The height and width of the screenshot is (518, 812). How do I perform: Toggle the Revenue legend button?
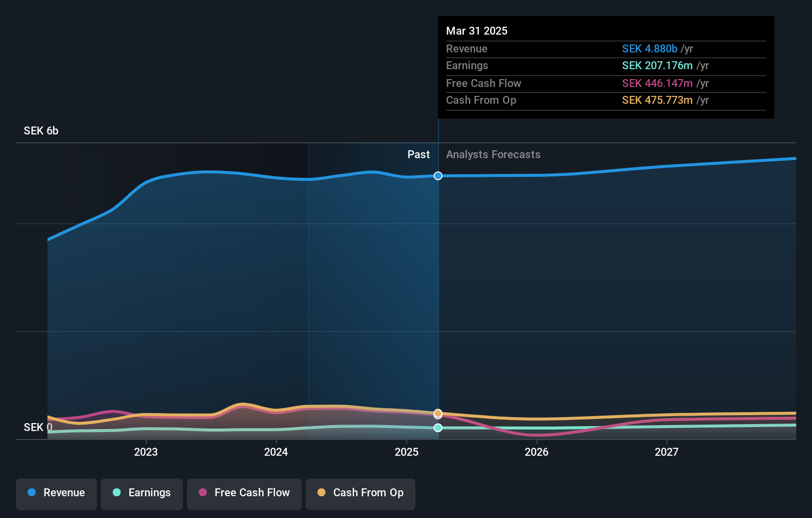click(x=56, y=494)
